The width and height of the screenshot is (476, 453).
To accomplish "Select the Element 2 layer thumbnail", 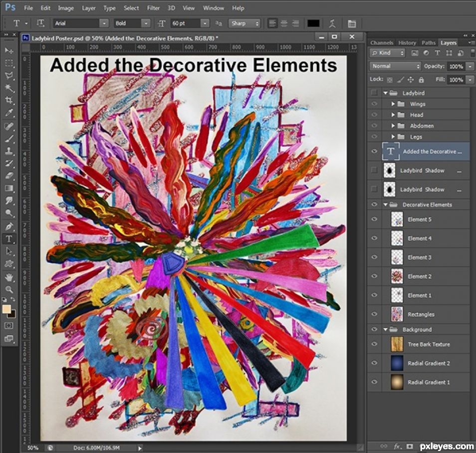I will click(x=397, y=276).
